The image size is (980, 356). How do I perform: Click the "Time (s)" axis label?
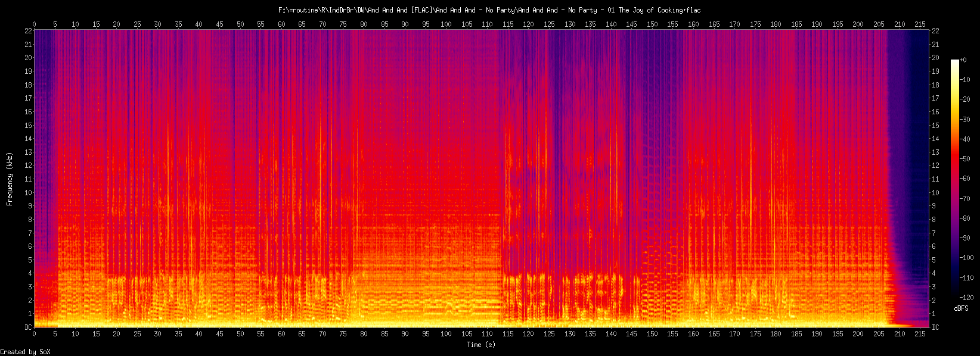[x=481, y=345]
